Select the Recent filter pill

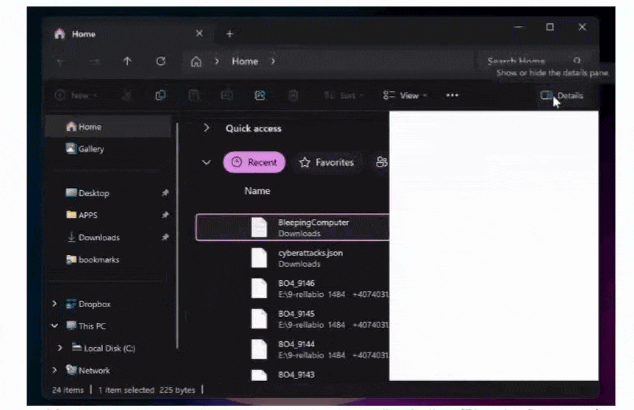point(254,162)
